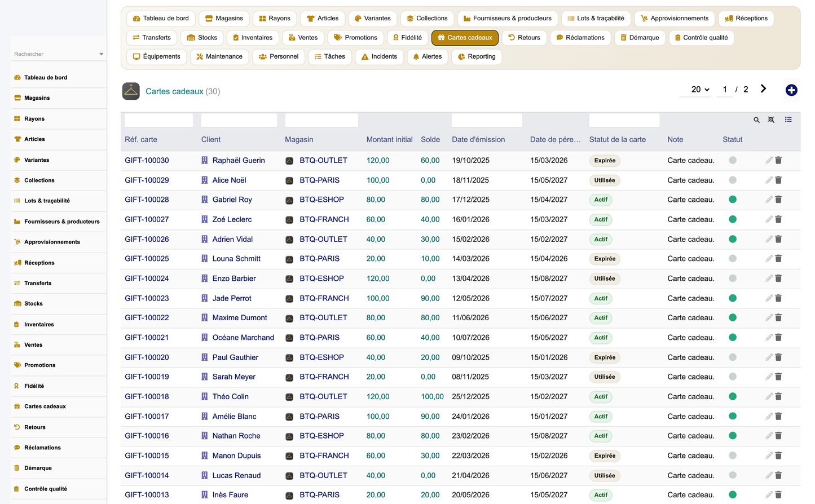Open the Reporting tab

click(477, 56)
